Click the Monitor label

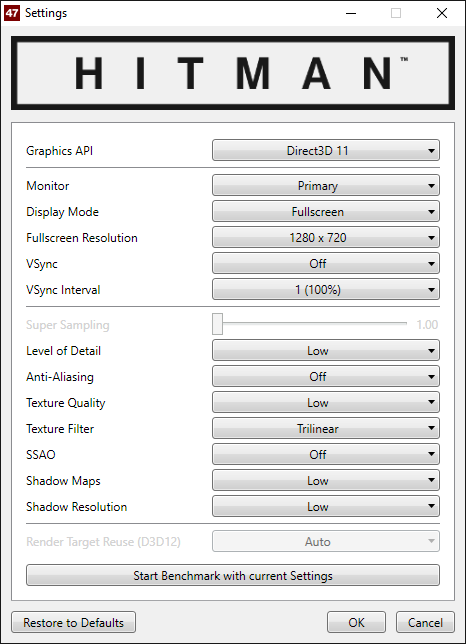pos(48,186)
